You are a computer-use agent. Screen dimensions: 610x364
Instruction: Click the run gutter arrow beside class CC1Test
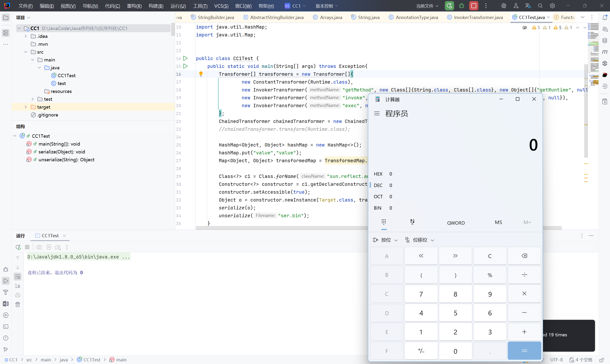pyautogui.click(x=185, y=58)
